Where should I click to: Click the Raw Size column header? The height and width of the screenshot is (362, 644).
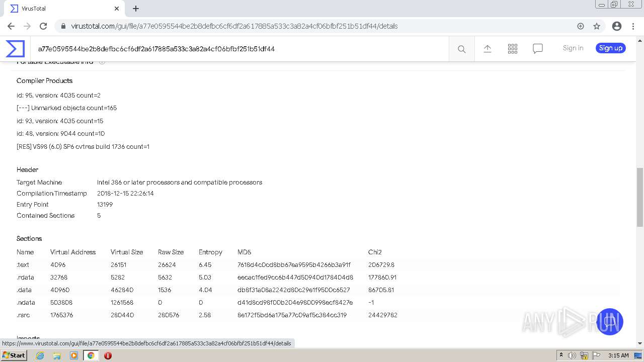click(171, 252)
